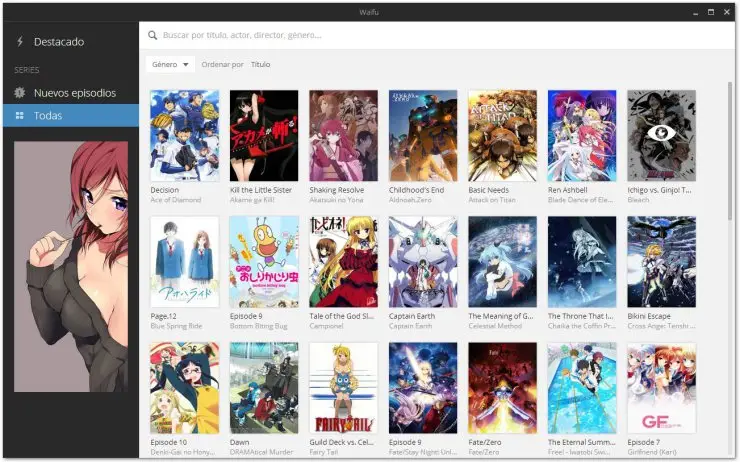
Task: Select the Todas sidebar entry
Action: tap(71, 115)
